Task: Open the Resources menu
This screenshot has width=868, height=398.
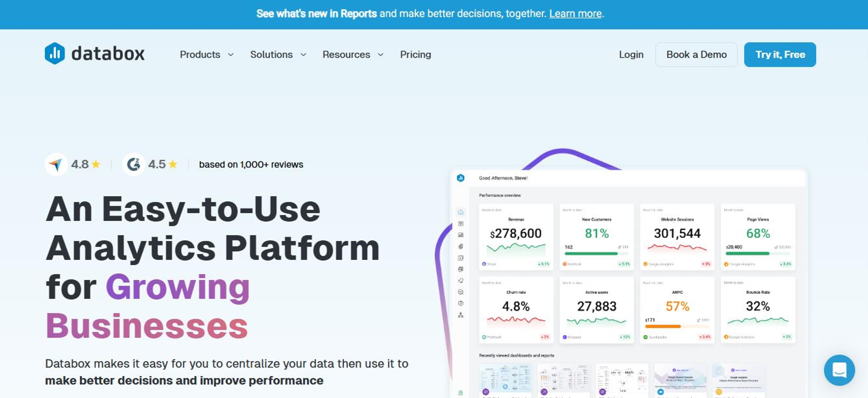Action: [346, 55]
